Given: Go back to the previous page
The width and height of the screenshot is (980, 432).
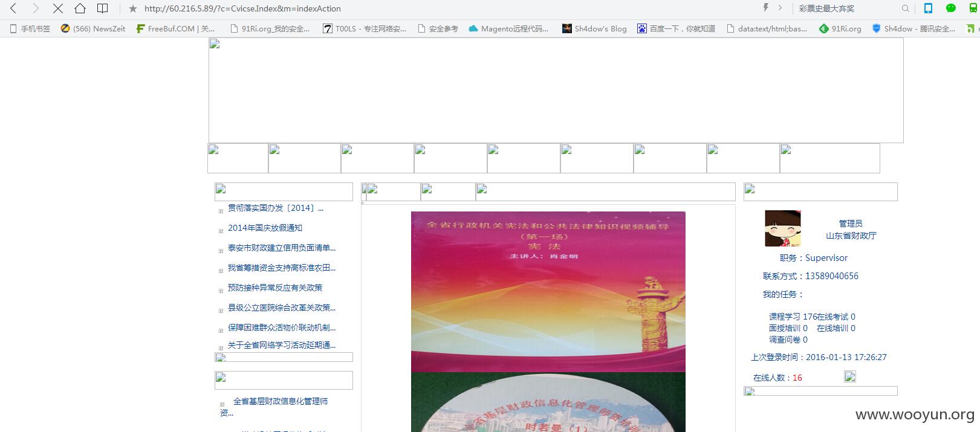Looking at the screenshot, I should point(13,8).
